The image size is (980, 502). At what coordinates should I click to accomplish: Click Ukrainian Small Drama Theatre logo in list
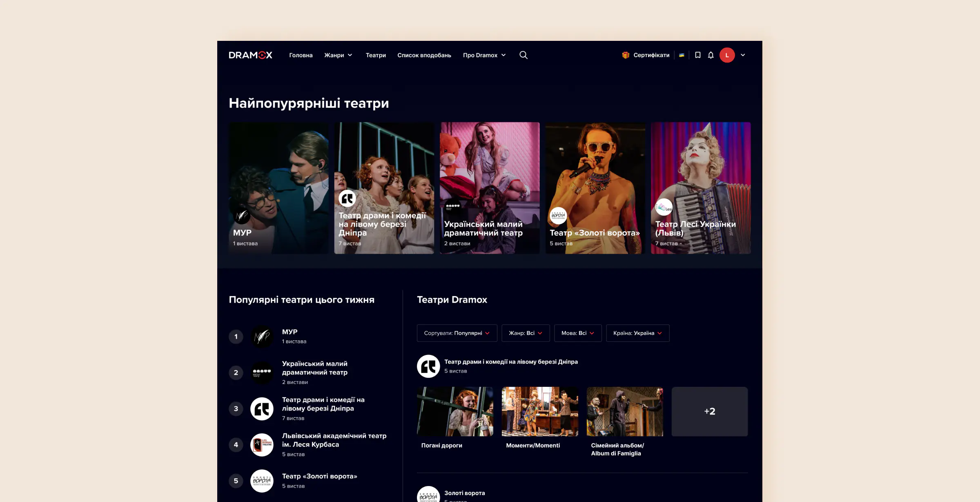262,373
